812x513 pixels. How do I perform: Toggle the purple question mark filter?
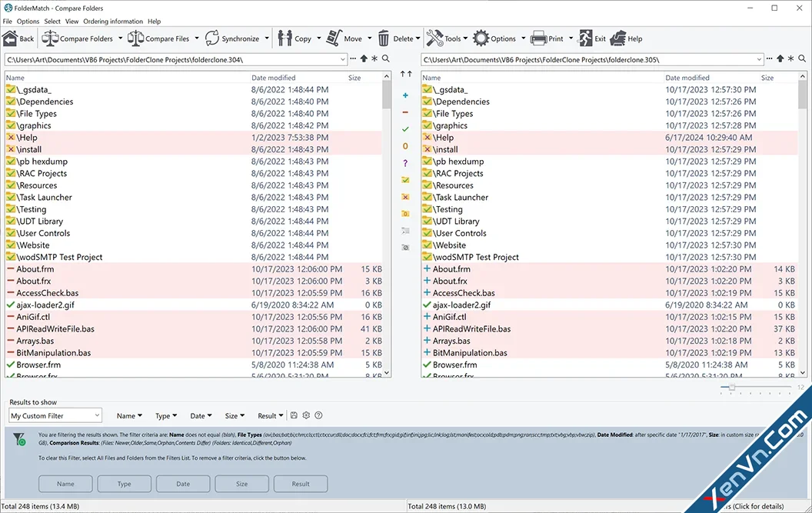coord(405,163)
